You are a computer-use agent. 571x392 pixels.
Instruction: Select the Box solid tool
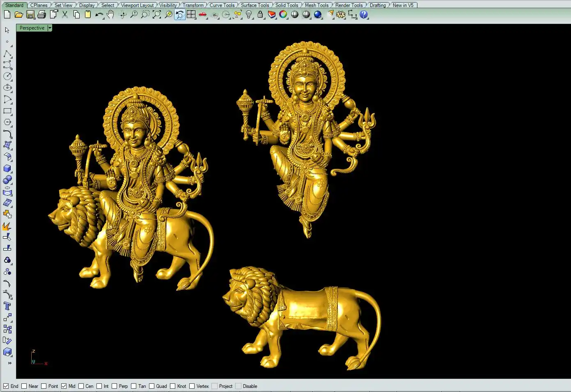pos(7,169)
